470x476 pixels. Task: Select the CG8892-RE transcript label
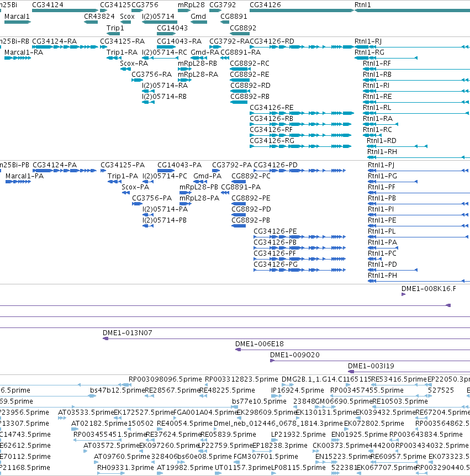250,75
